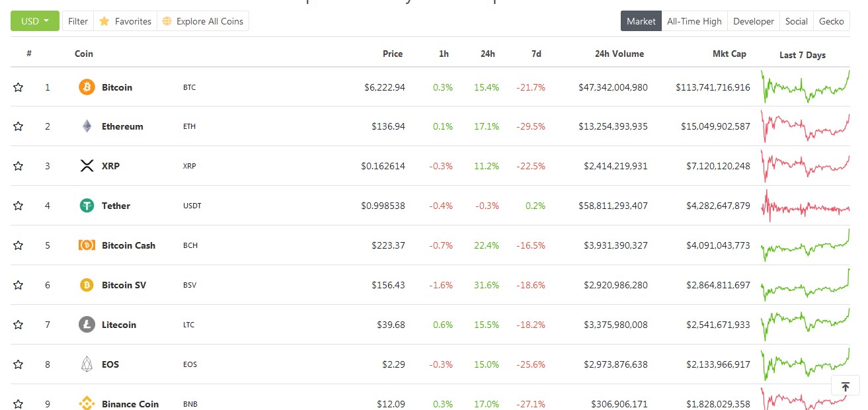Click Bitcoin price $6,222.94

tap(385, 87)
